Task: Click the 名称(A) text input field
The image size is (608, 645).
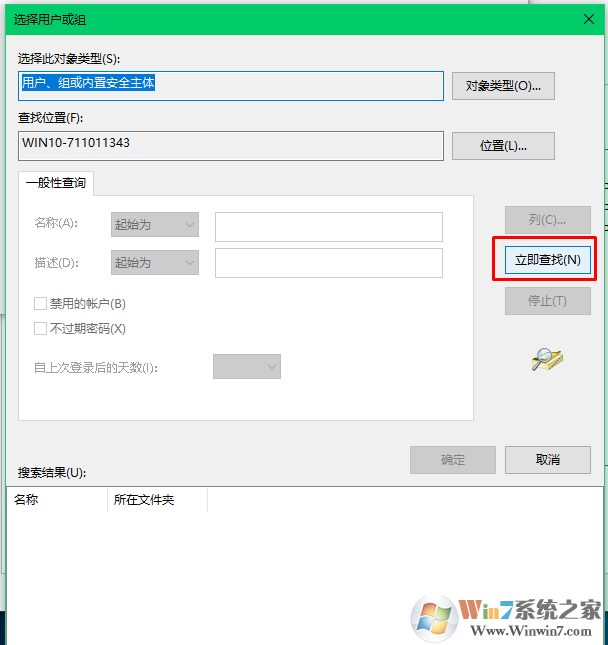Action: (329, 227)
